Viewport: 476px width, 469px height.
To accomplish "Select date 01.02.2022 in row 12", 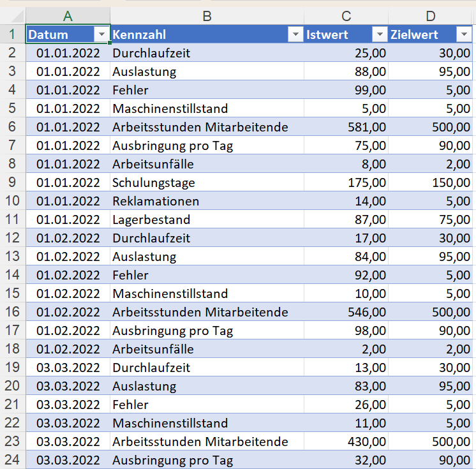I will click(68, 238).
